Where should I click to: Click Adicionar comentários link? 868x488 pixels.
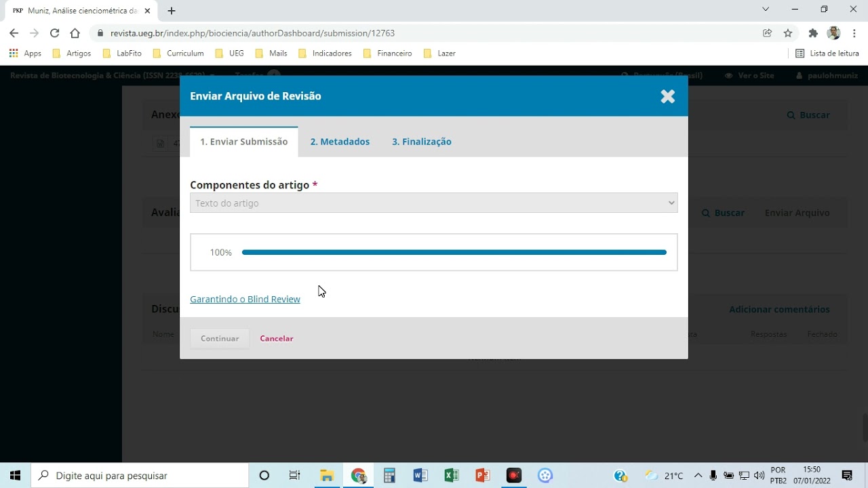[779, 309]
